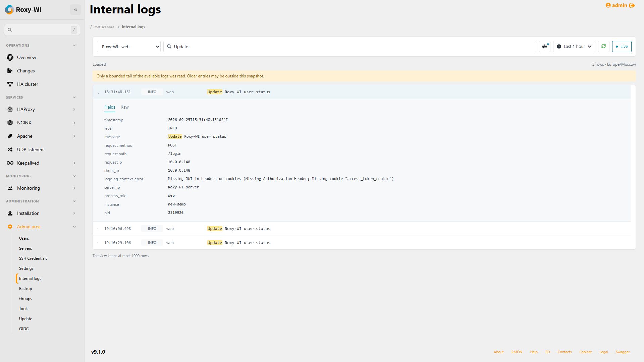Toggle Live log streaming
Image resolution: width=644 pixels, height=362 pixels.
click(622, 47)
